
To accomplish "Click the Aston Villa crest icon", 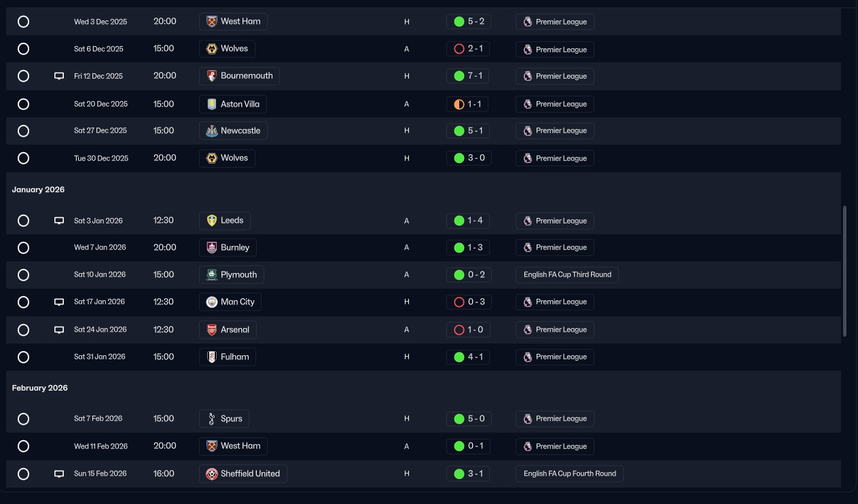I will [x=211, y=104].
